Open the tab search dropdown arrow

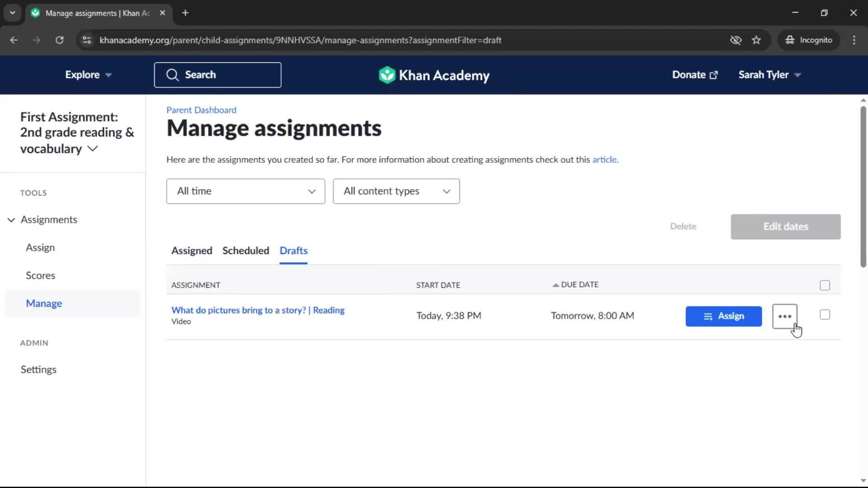click(12, 13)
